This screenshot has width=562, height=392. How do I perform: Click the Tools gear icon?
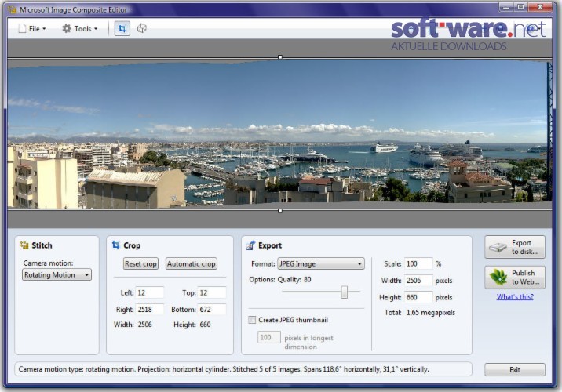(x=67, y=29)
